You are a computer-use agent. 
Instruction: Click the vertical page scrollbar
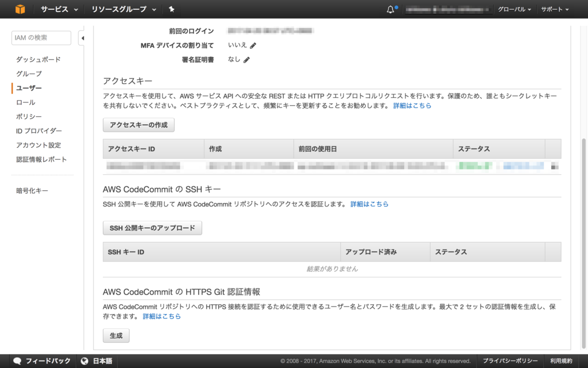[584, 243]
